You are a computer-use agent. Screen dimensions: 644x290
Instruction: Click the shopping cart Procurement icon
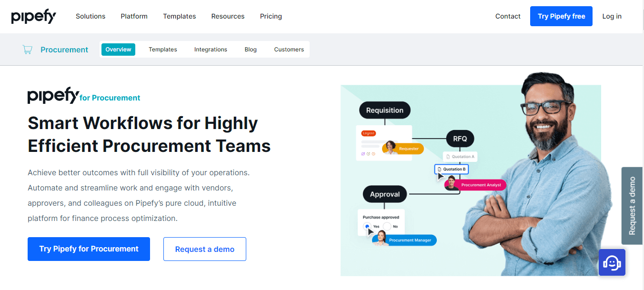(27, 49)
